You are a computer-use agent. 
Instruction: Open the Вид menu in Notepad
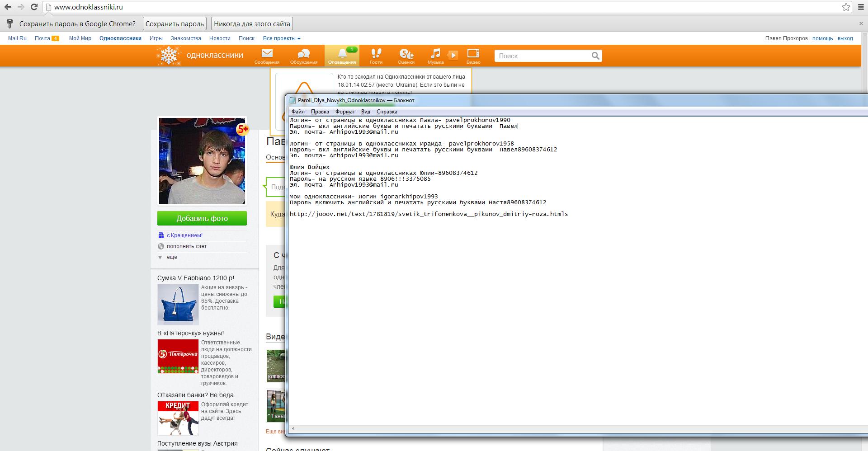[366, 112]
